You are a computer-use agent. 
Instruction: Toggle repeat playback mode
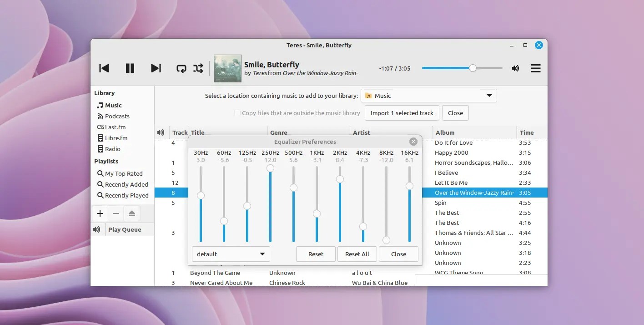[181, 68]
